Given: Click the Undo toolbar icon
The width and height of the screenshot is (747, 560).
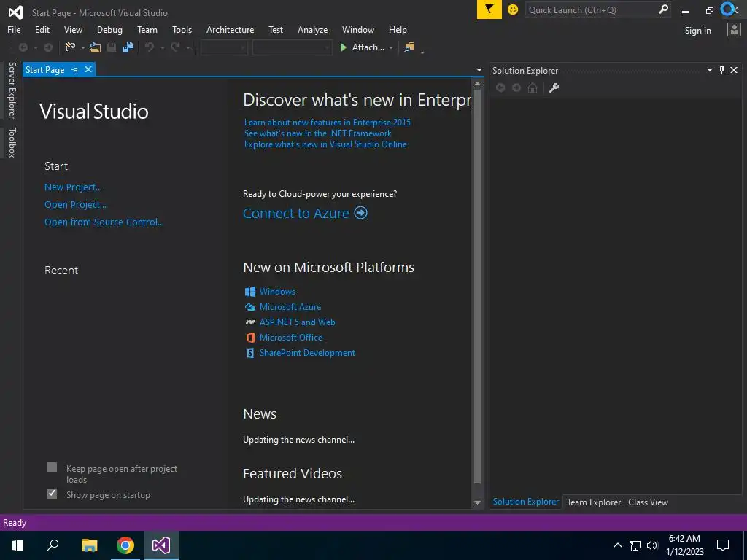Looking at the screenshot, I should click(x=150, y=47).
